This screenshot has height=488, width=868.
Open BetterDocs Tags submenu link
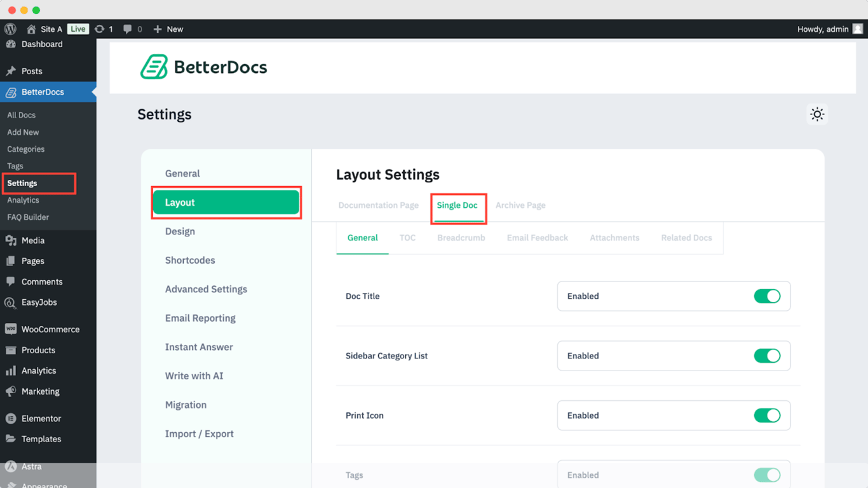click(15, 166)
